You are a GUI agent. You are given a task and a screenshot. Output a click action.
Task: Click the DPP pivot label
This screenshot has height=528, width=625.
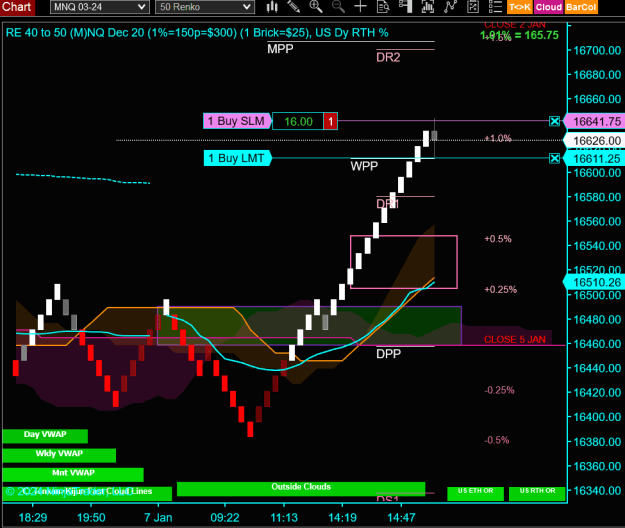pos(388,353)
